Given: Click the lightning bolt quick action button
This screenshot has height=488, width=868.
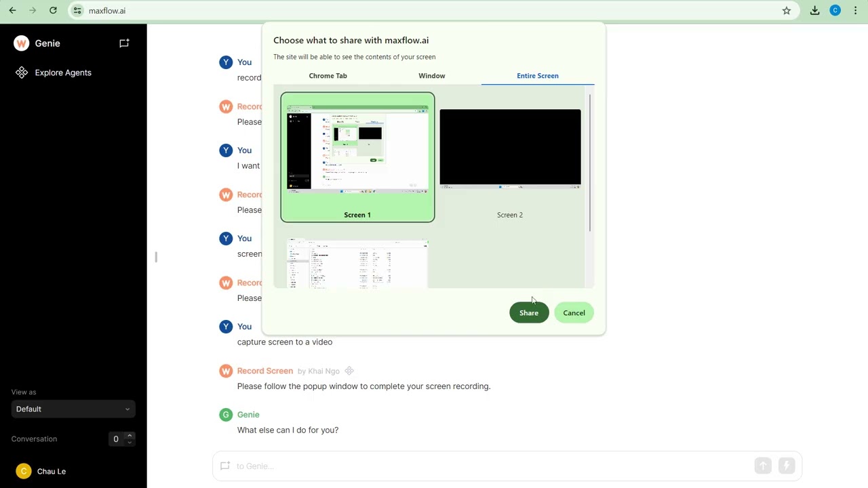Looking at the screenshot, I should point(787,466).
